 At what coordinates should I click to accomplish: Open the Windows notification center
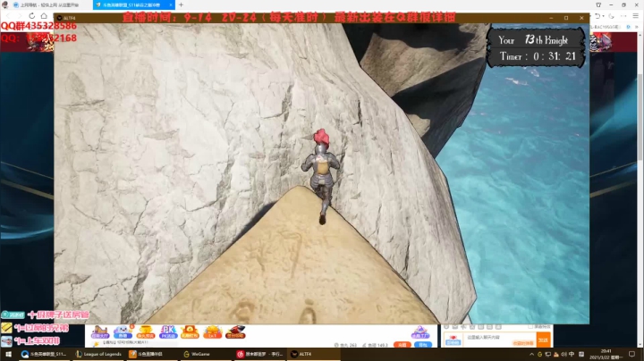(x=631, y=354)
